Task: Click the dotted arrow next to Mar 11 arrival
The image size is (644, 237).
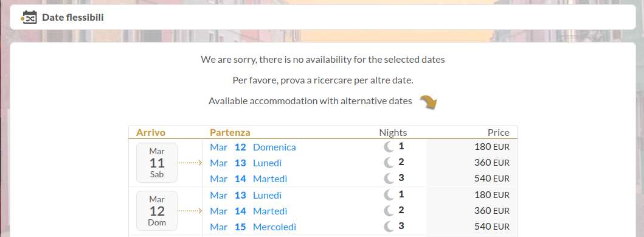Action: 190,163
